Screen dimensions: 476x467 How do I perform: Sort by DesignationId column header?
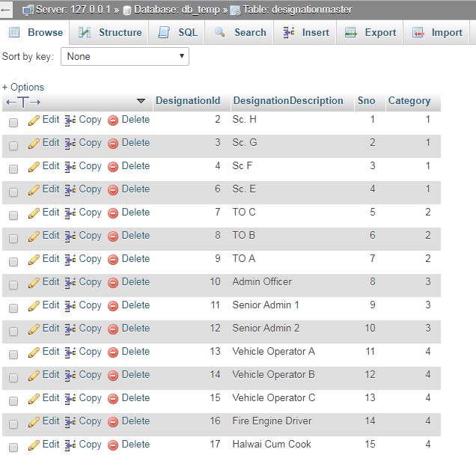pos(188,100)
